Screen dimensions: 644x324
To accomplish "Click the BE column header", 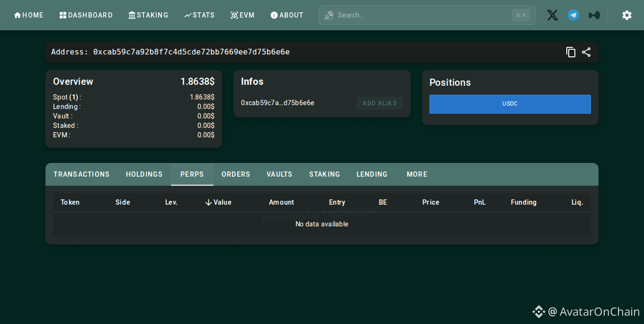I will point(383,202).
